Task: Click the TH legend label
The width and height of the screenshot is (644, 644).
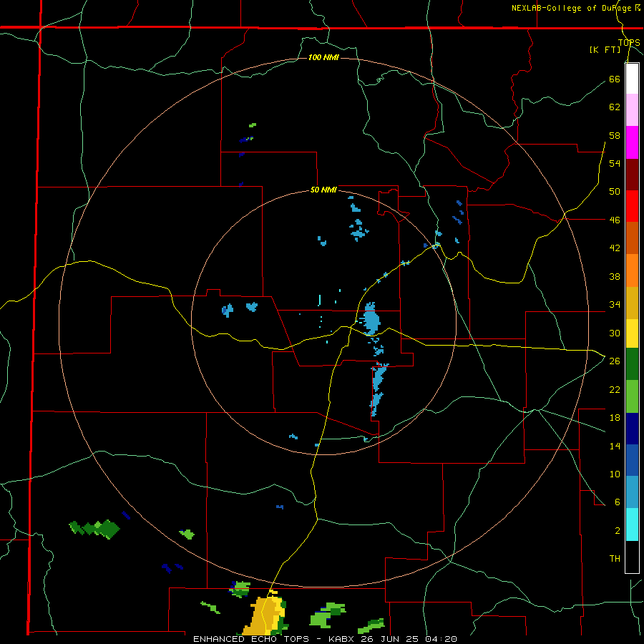Action: coord(615,559)
